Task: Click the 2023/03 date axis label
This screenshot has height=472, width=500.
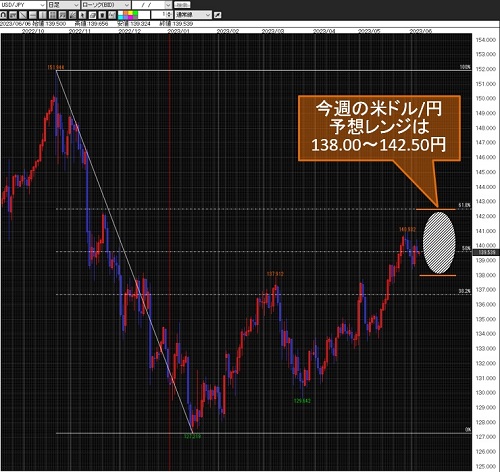Action: 273,31
